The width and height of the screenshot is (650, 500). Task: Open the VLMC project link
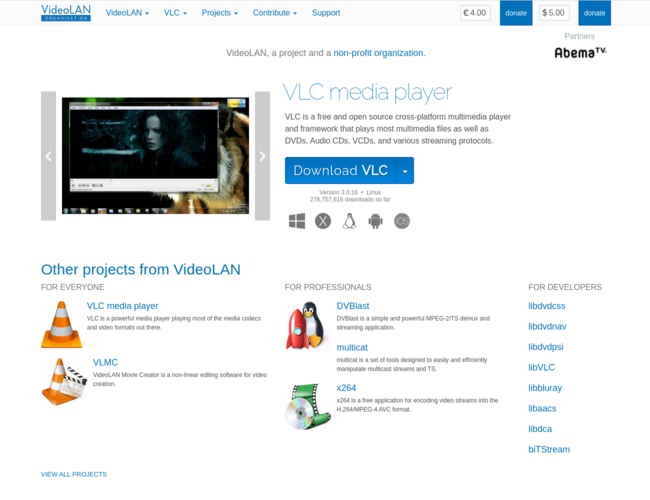pos(105,362)
